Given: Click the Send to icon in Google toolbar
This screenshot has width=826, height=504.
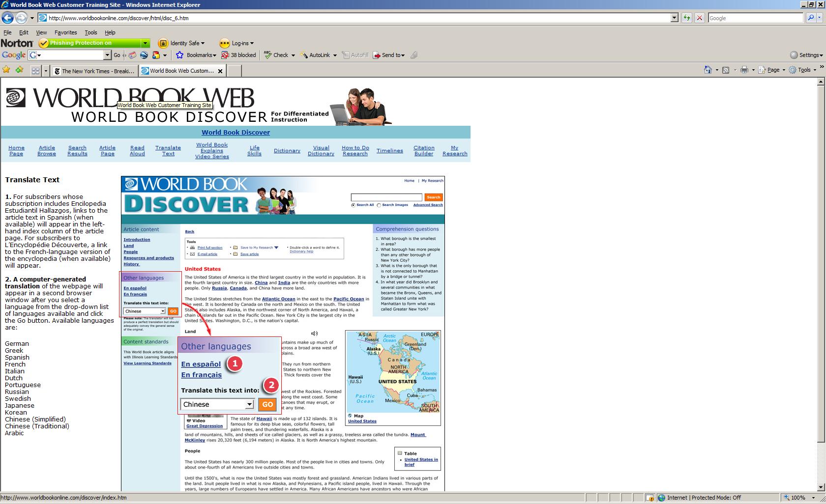Looking at the screenshot, I should [x=377, y=55].
